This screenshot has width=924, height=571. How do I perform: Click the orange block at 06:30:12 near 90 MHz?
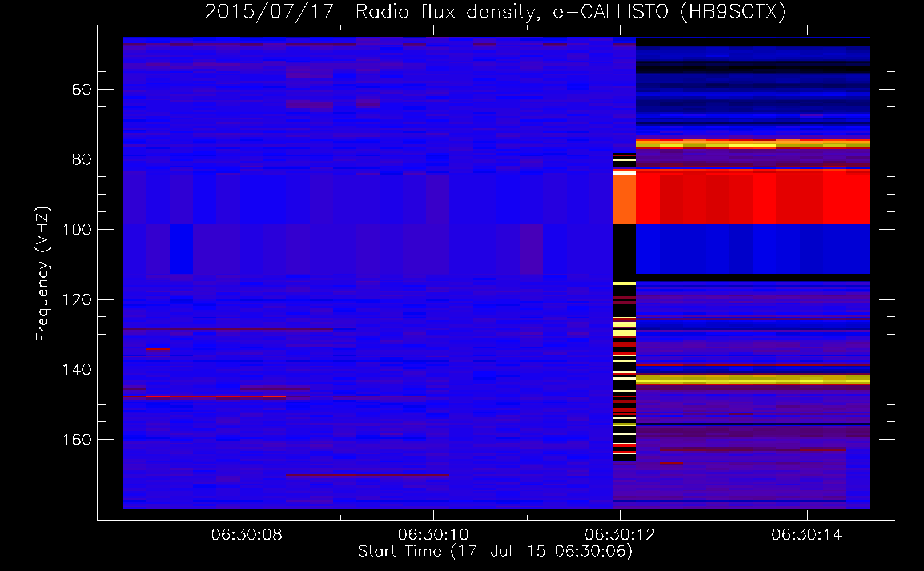[x=624, y=199]
